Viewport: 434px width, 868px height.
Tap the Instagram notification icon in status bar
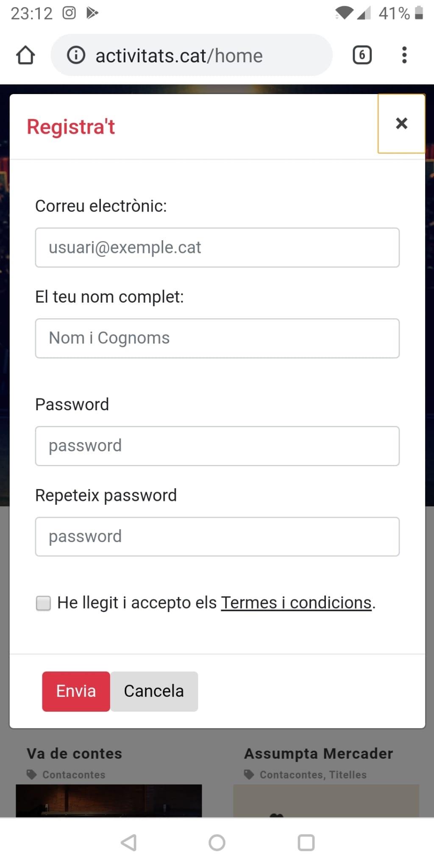coord(69,13)
